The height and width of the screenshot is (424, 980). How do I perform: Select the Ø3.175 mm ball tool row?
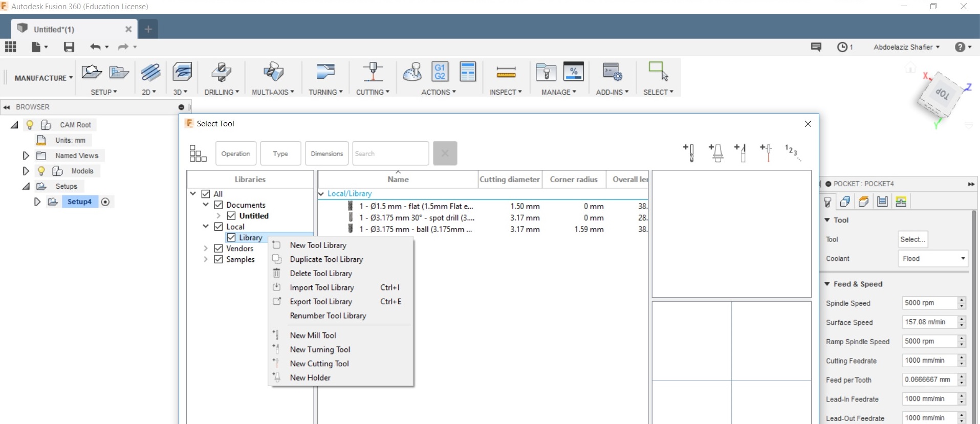483,229
